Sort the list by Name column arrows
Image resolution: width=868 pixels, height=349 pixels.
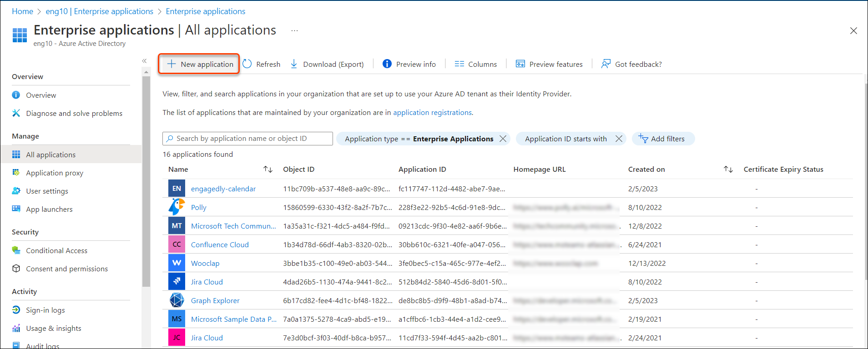[268, 169]
